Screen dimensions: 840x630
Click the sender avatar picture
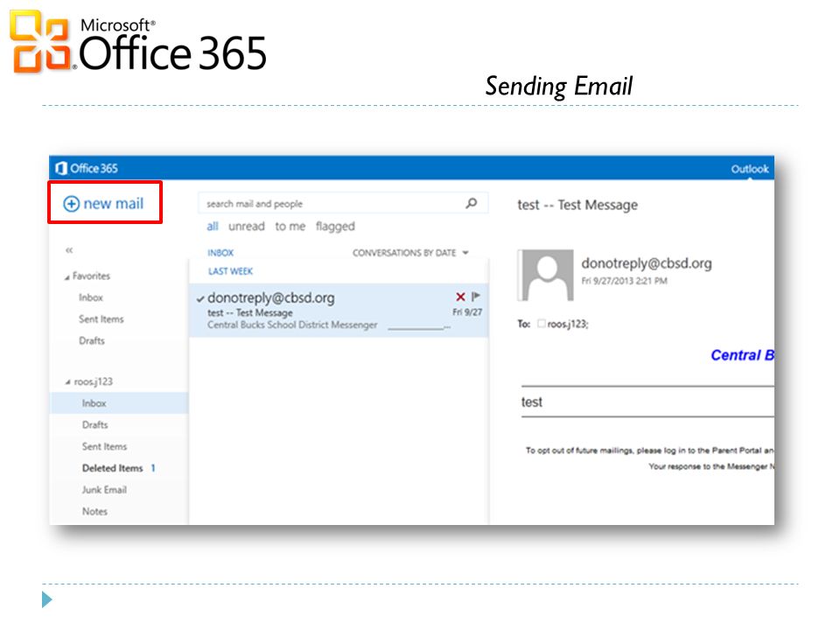(546, 276)
